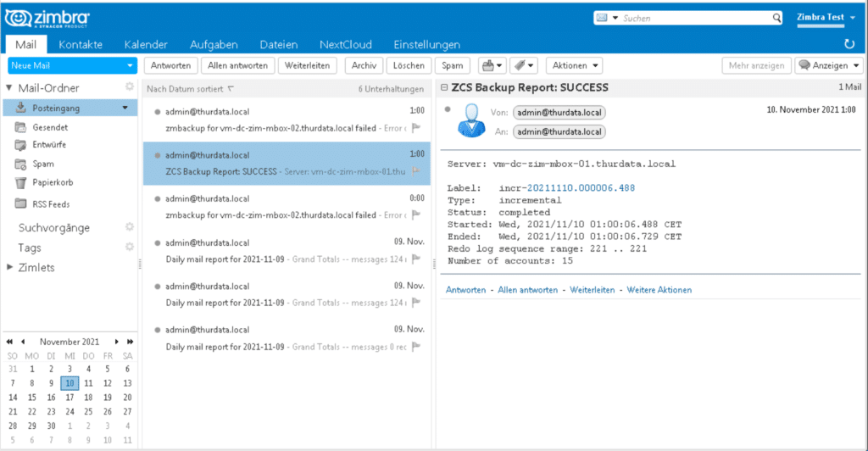Click the Zimbra logo

click(47, 19)
